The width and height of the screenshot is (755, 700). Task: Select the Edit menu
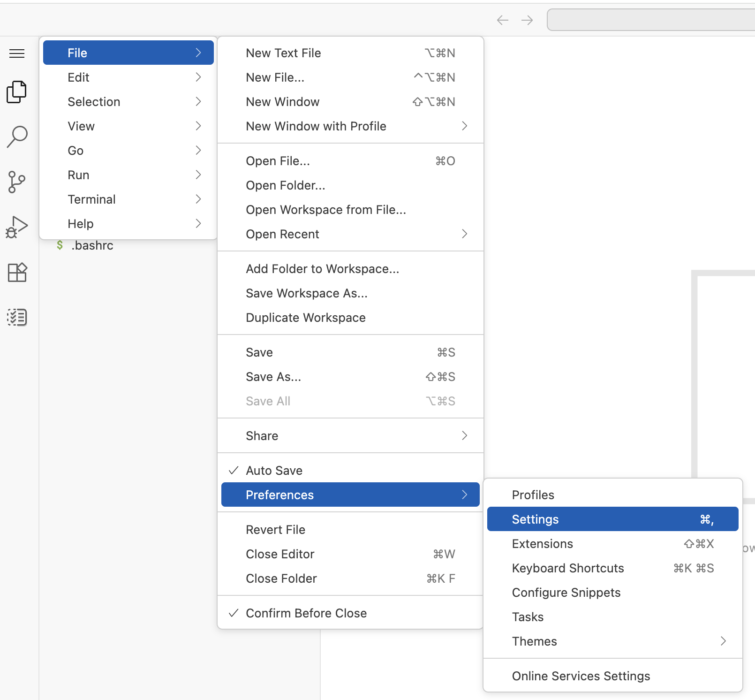pos(78,77)
